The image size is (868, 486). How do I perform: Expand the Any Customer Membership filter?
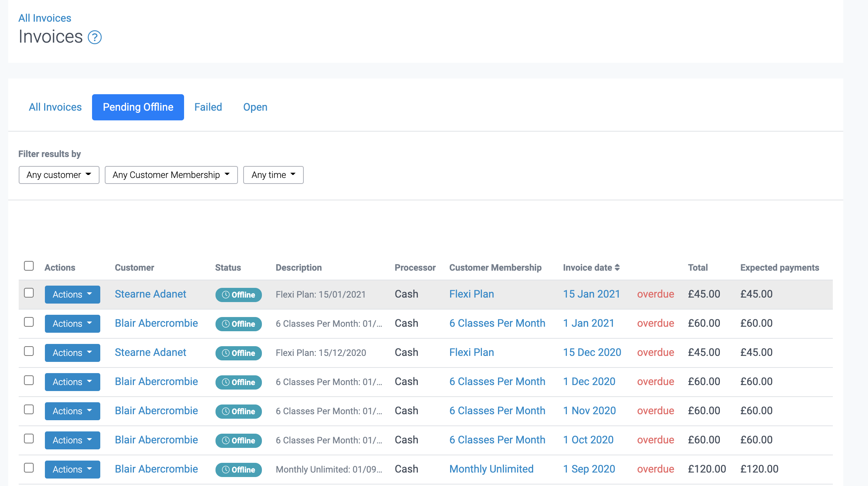[x=171, y=175]
